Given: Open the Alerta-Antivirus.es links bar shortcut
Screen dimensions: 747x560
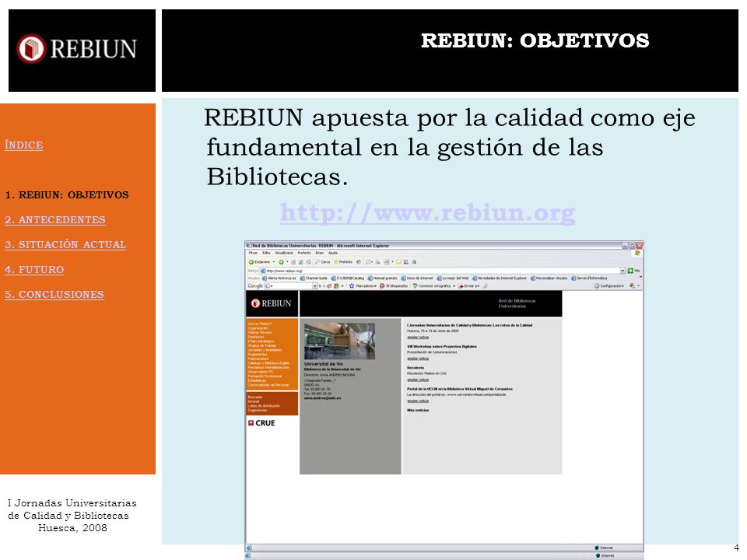Looking at the screenshot, I should [x=279, y=278].
